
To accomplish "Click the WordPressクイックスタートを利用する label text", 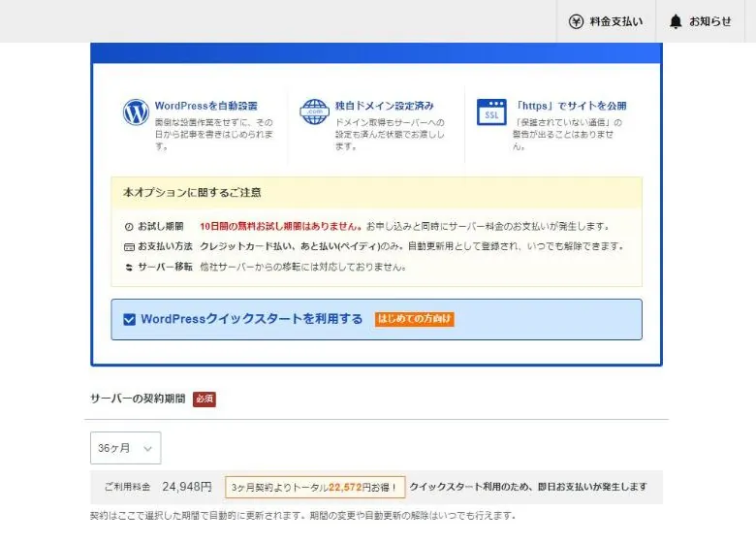I will (x=252, y=319).
